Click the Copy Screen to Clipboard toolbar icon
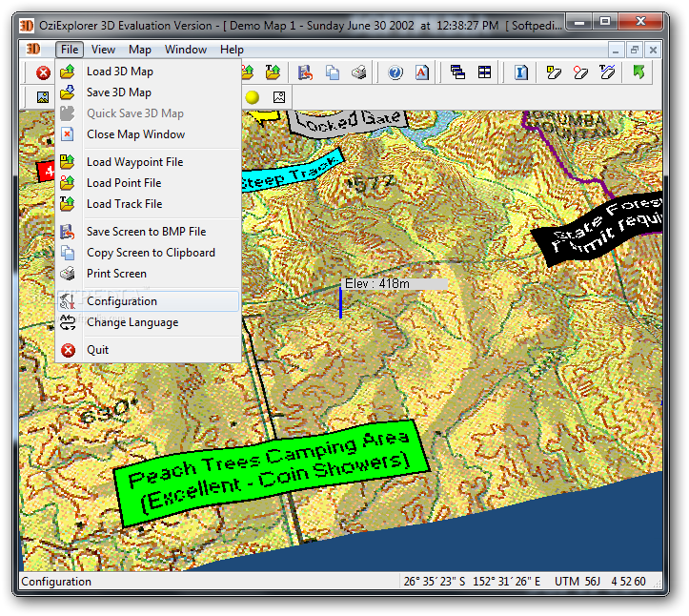 click(333, 72)
